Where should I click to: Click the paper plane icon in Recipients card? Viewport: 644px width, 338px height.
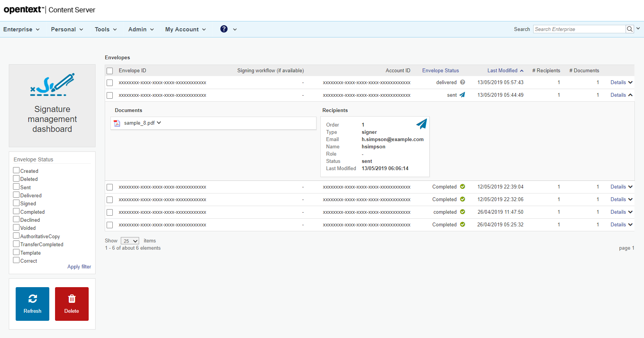421,124
